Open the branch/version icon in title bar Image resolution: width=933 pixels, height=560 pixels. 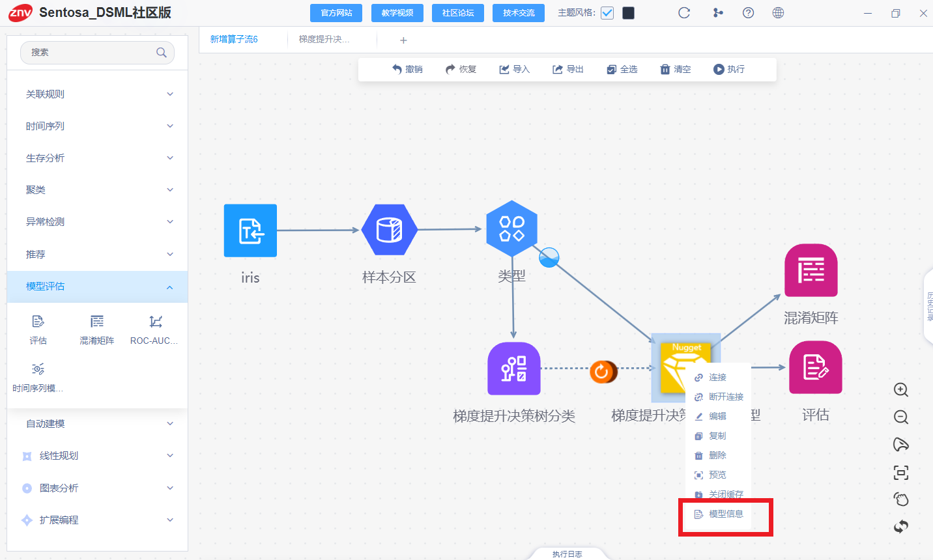coord(718,13)
